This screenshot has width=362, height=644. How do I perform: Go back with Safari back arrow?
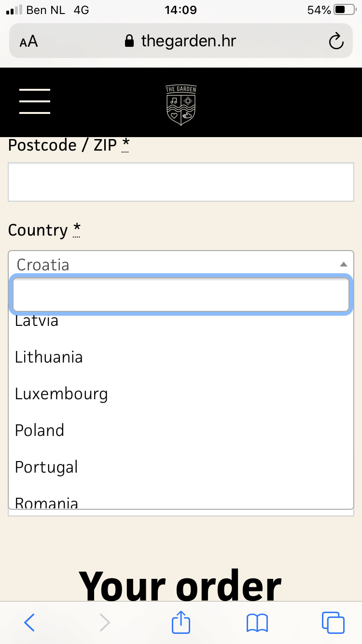point(29,623)
